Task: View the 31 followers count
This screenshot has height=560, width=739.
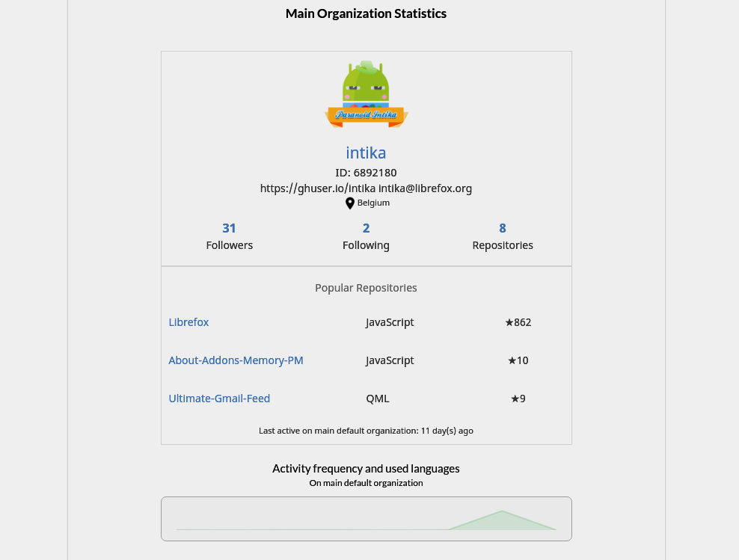Action: [x=229, y=228]
